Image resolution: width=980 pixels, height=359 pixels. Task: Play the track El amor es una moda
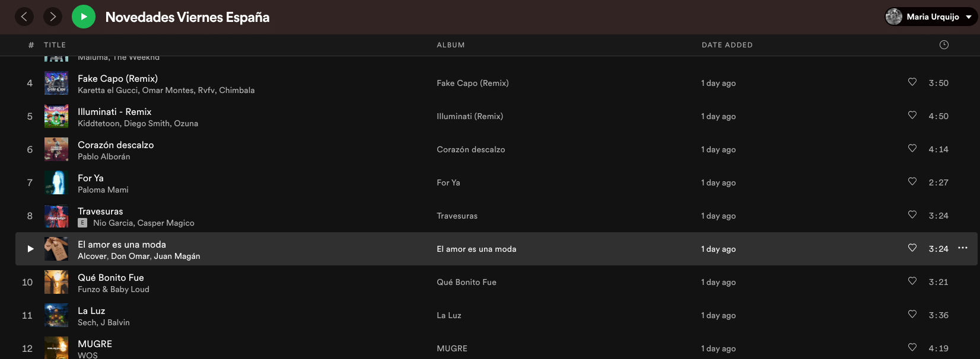point(30,249)
